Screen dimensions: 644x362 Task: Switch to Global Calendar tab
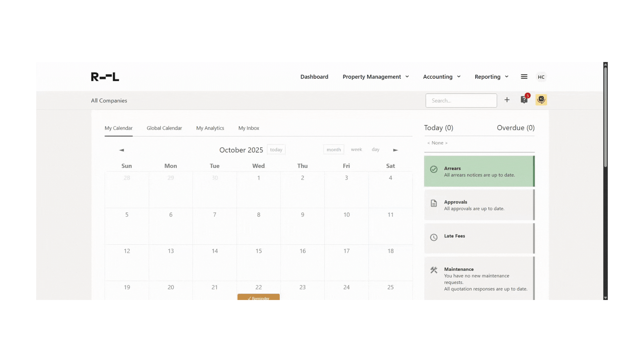pyautogui.click(x=164, y=128)
